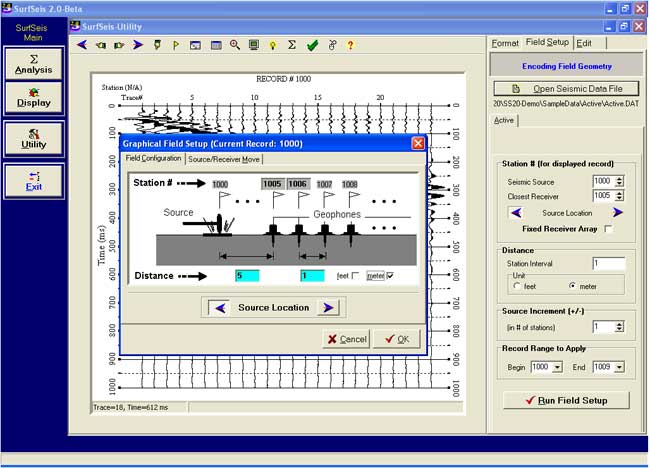Click the Cancel button in the dialog
This screenshot has height=468, width=650.
347,339
